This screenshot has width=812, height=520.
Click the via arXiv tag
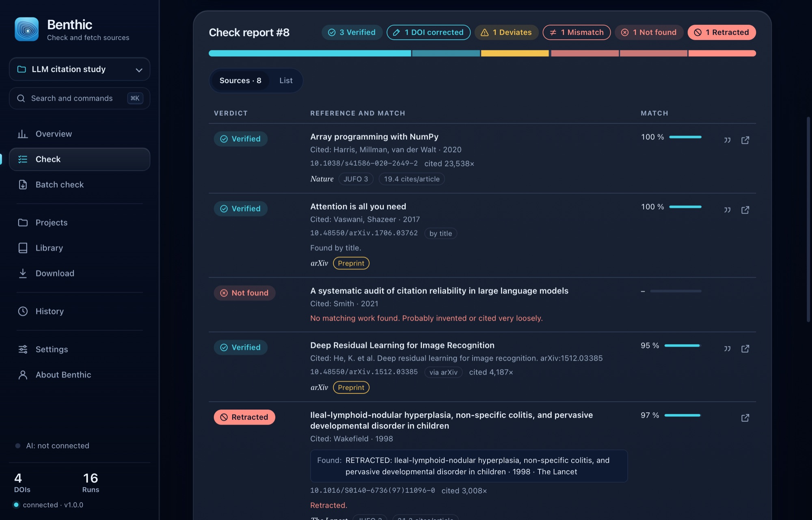click(443, 372)
